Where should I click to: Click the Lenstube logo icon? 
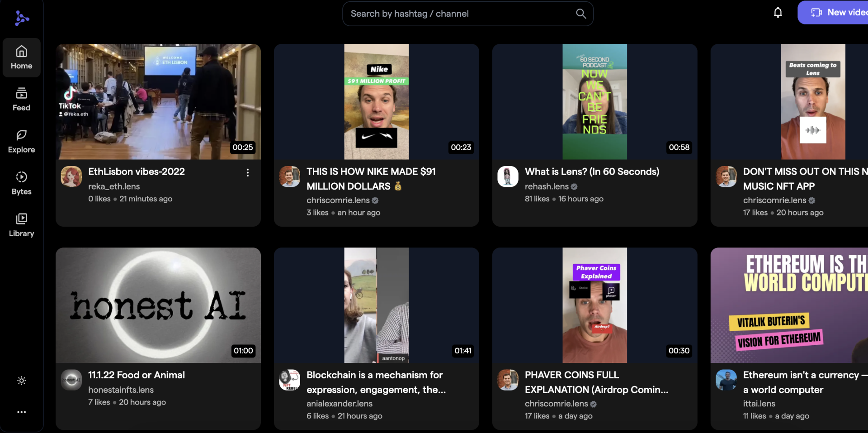click(x=21, y=18)
